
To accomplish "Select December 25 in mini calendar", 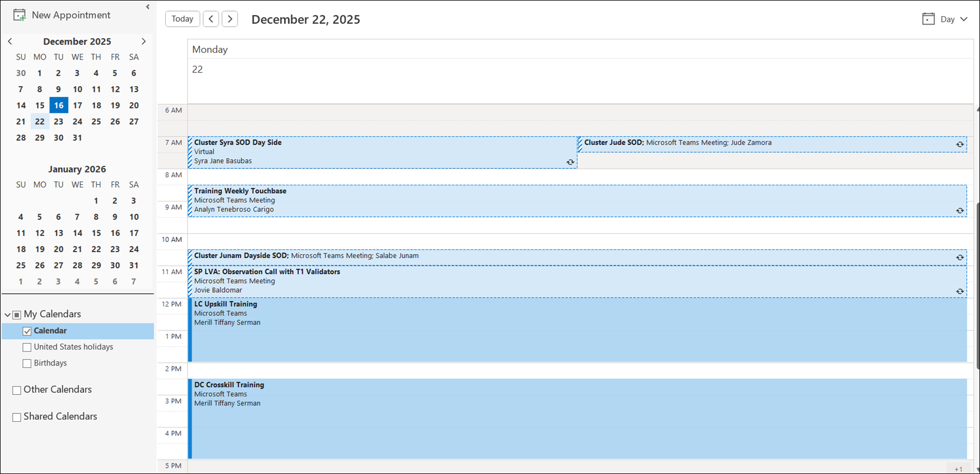I will point(96,121).
